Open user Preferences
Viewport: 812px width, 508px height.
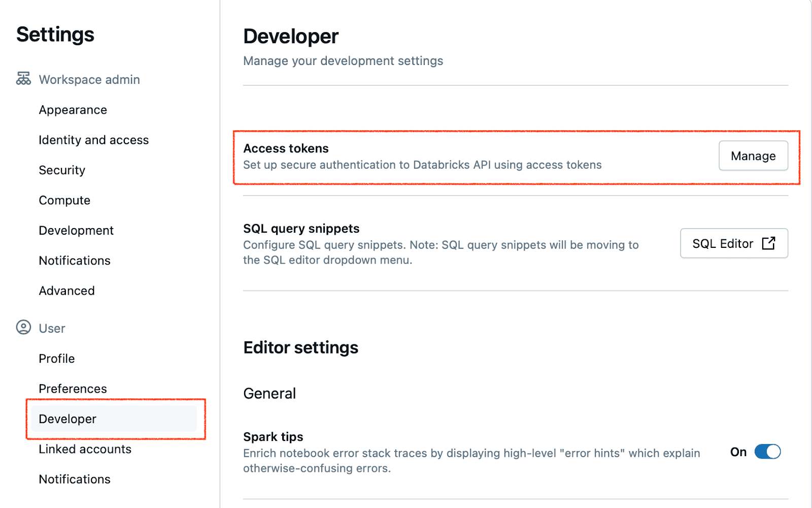73,389
